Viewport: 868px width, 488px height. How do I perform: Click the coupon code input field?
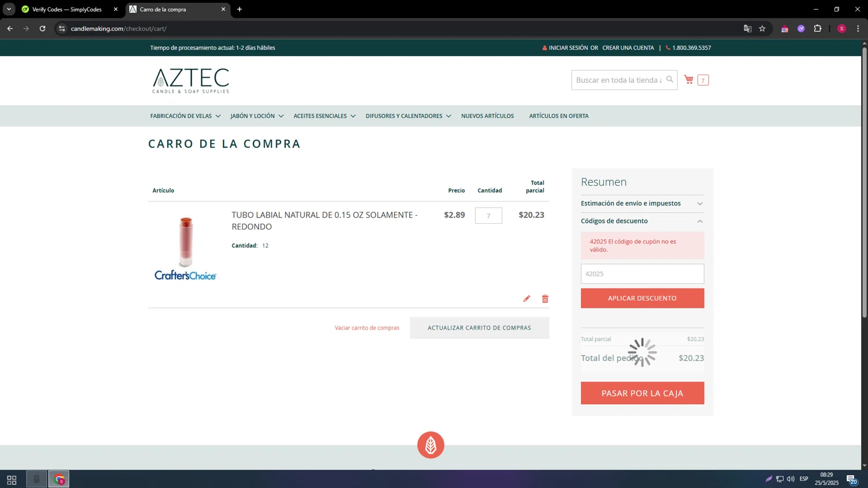[x=642, y=274]
